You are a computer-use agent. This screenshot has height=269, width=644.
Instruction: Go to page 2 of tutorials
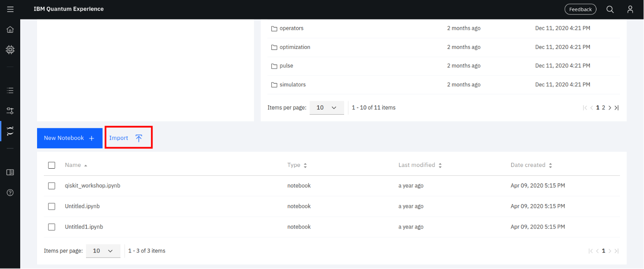604,108
